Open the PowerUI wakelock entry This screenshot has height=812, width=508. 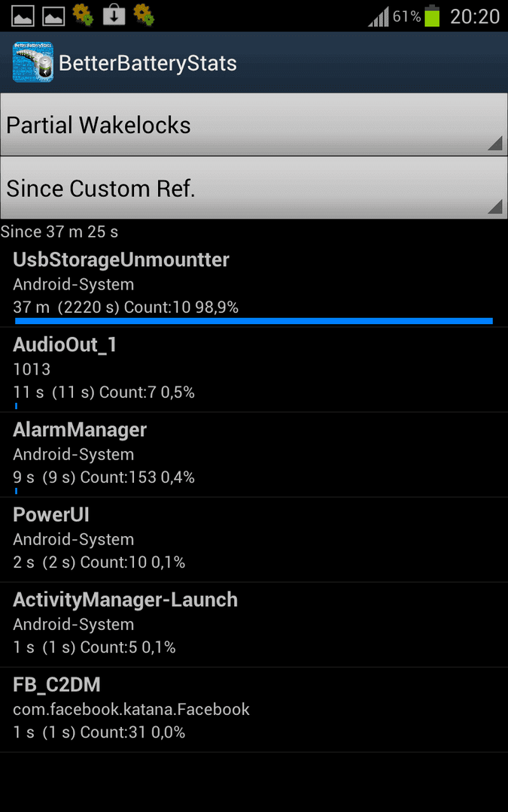tap(254, 540)
